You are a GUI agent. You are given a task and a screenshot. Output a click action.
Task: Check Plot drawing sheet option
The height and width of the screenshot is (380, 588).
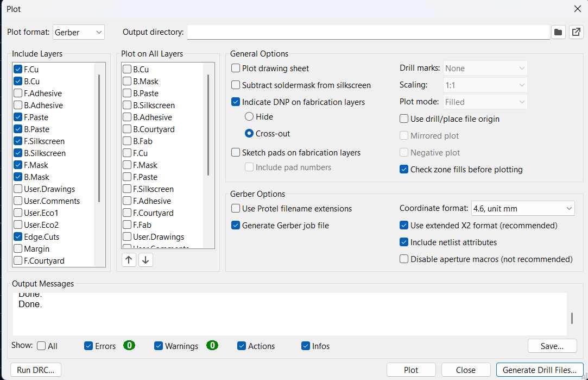click(x=236, y=68)
